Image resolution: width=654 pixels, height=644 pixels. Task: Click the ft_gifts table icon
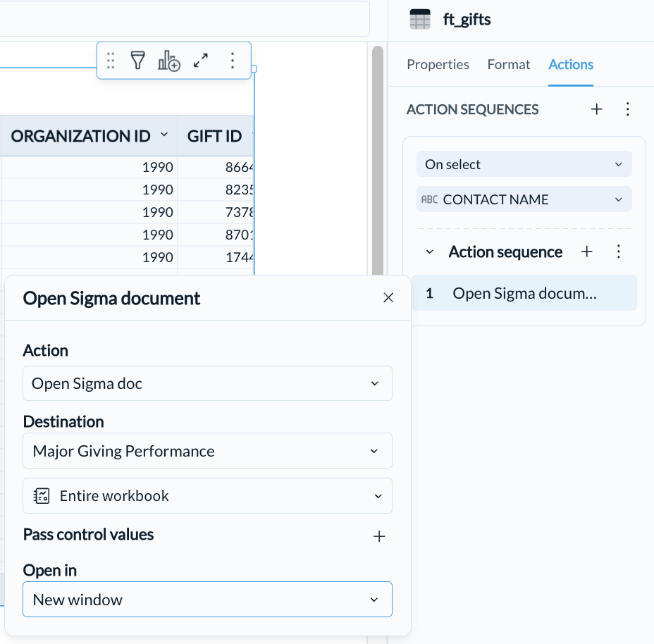tap(419, 19)
